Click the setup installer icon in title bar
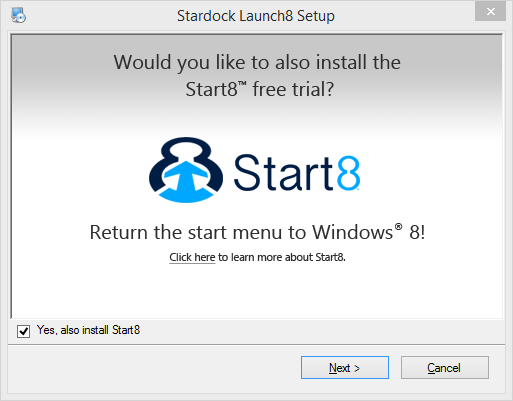 [19, 15]
